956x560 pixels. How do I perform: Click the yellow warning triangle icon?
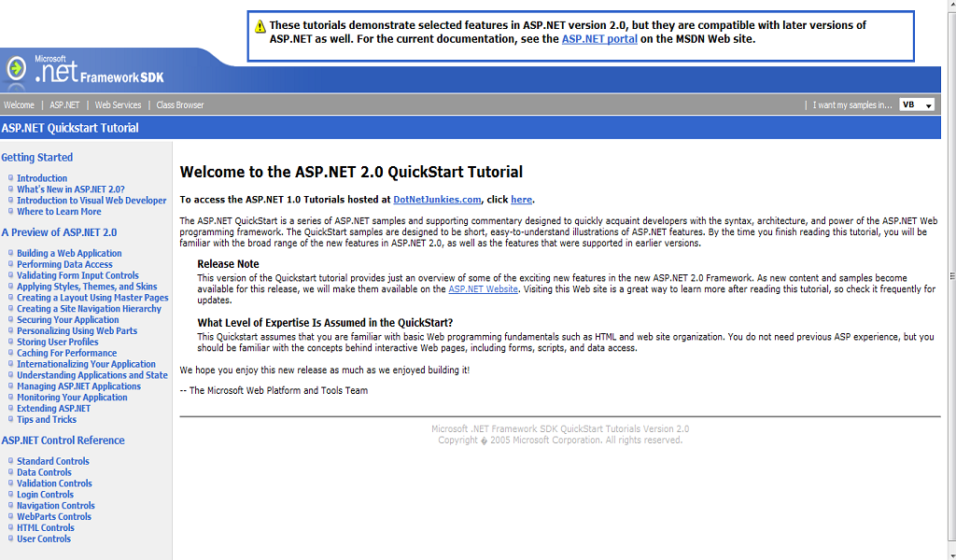click(259, 25)
